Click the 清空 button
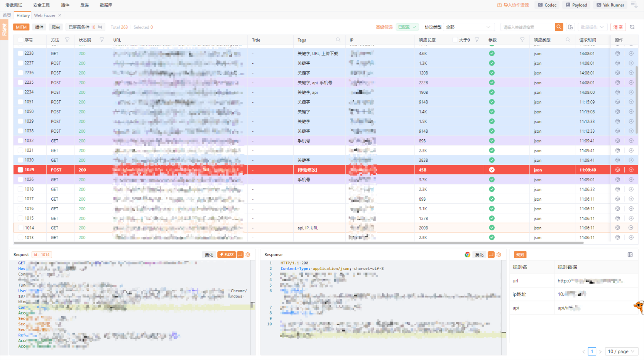Image resolution: width=644 pixels, height=360 pixels. (618, 27)
